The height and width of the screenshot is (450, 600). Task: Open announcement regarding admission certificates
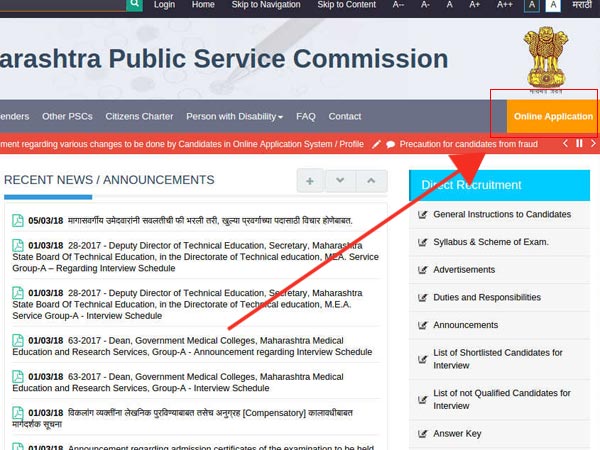tap(221, 447)
